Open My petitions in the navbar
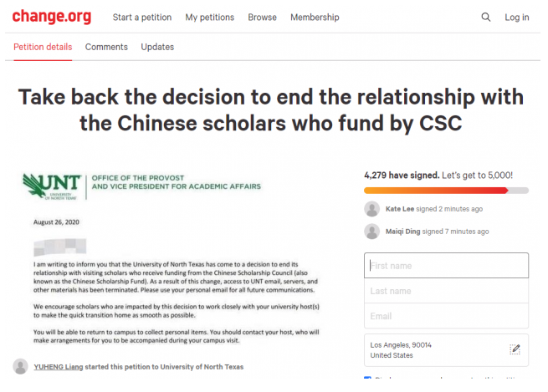Viewport: 548px width, 392px height. 210,17
